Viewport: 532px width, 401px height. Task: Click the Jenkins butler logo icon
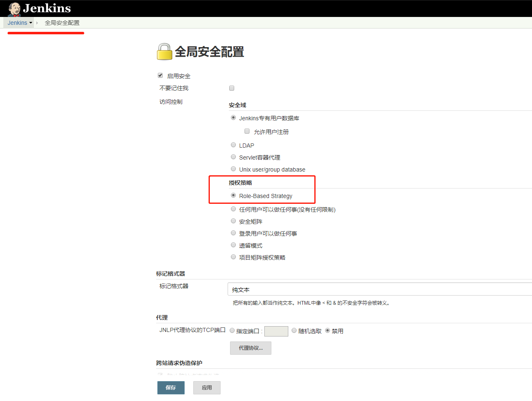click(14, 9)
